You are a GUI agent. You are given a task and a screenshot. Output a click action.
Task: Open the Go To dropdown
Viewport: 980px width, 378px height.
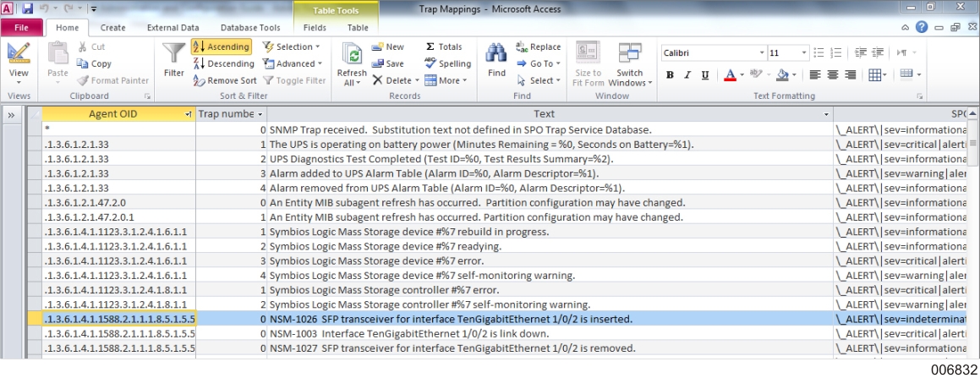539,63
